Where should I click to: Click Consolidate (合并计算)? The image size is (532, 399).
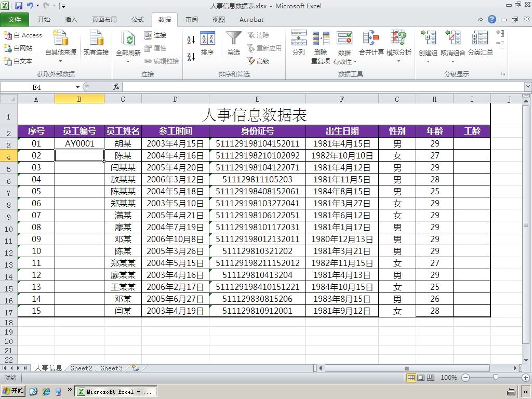tap(371, 43)
